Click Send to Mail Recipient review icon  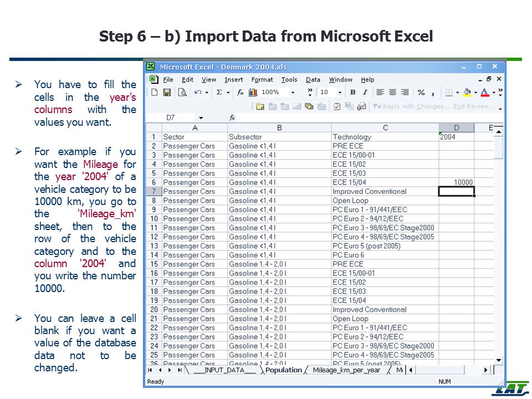pyautogui.click(x=362, y=106)
